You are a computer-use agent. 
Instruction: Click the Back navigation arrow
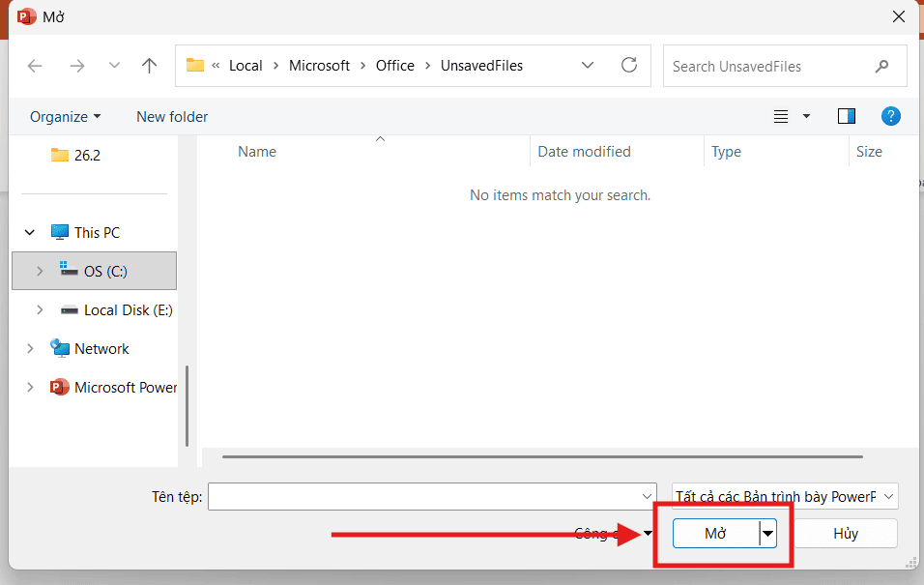tap(35, 66)
